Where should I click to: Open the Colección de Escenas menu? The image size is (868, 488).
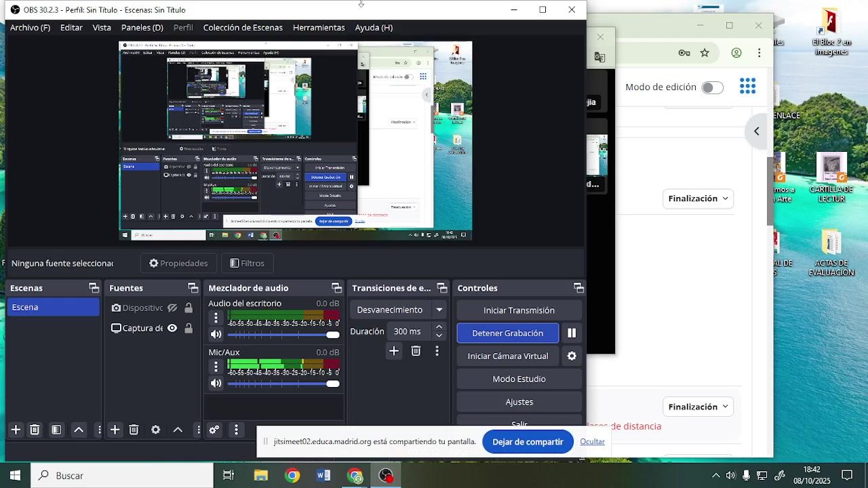(x=243, y=28)
